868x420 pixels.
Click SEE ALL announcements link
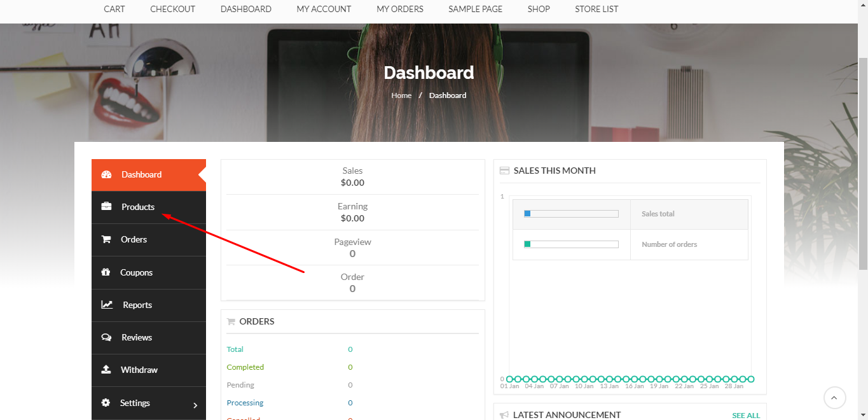tap(746, 416)
